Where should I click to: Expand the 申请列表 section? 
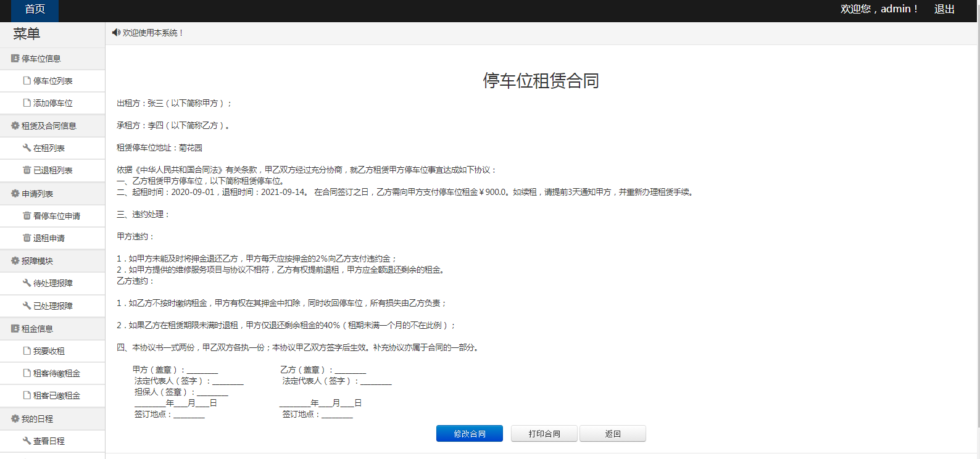click(52, 194)
